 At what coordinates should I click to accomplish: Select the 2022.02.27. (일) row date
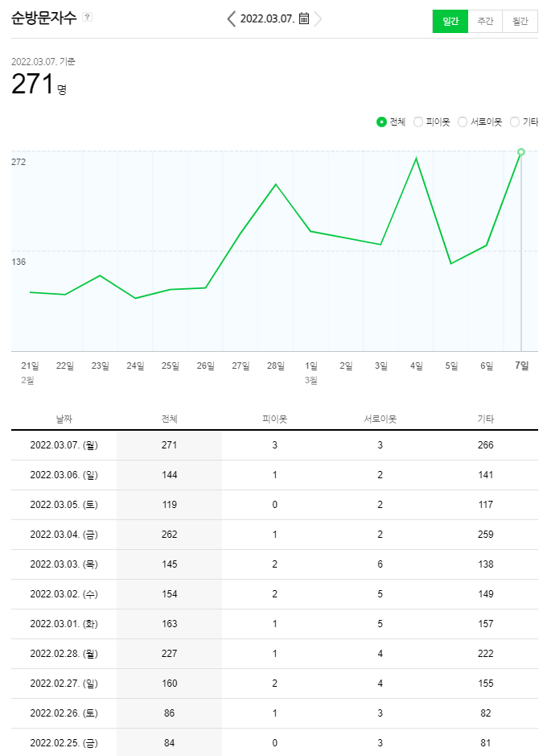(x=64, y=684)
